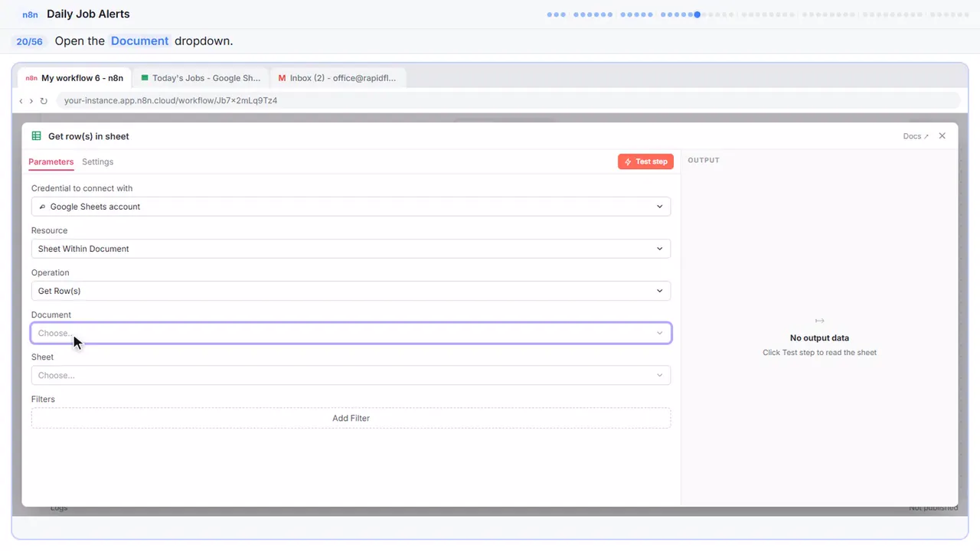Close the Get row(s) in sheet panel
The image size is (980, 551).
click(942, 136)
